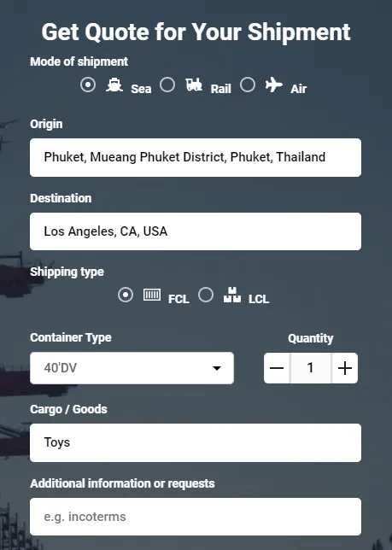Click the Air label text
The image size is (392, 550).
[x=298, y=89]
